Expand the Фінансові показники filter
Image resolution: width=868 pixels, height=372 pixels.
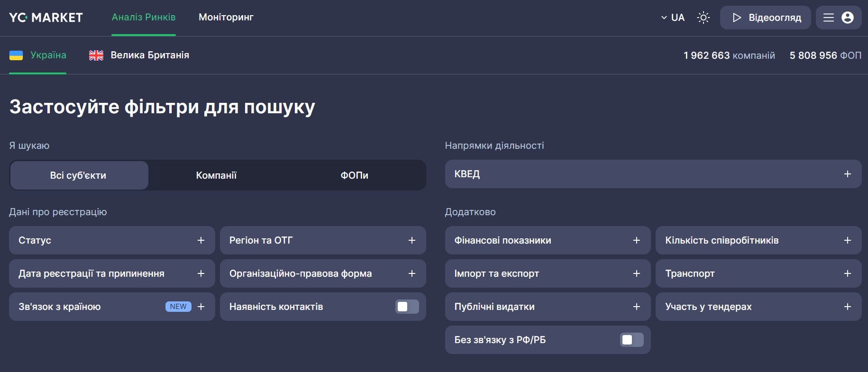[547, 240]
